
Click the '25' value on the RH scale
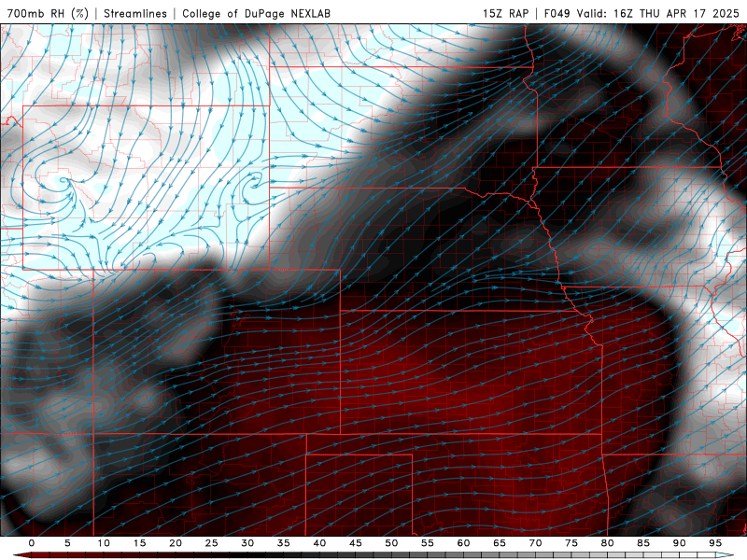[x=212, y=543]
